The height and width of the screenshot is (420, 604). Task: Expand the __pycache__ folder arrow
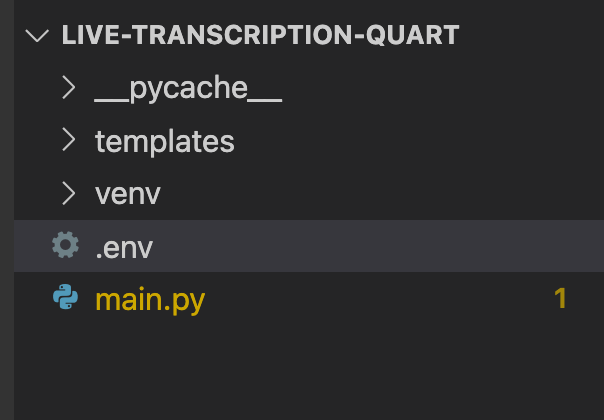pyautogui.click(x=69, y=88)
